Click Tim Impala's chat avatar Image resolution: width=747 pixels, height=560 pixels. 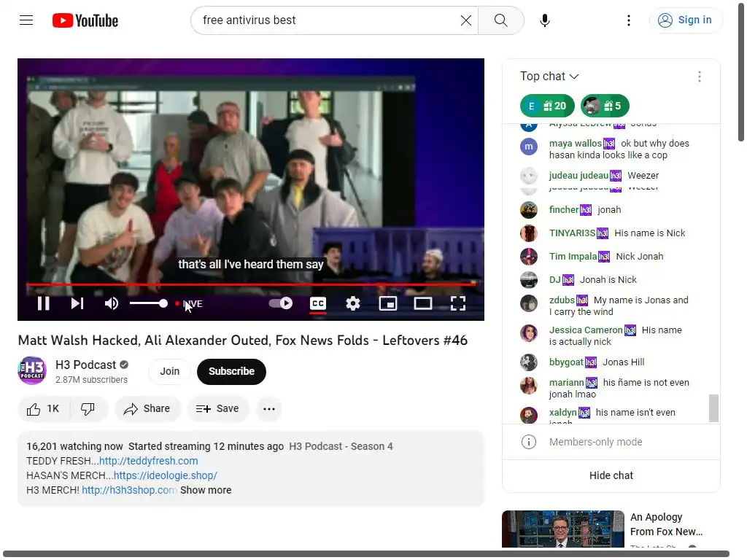pyautogui.click(x=529, y=257)
